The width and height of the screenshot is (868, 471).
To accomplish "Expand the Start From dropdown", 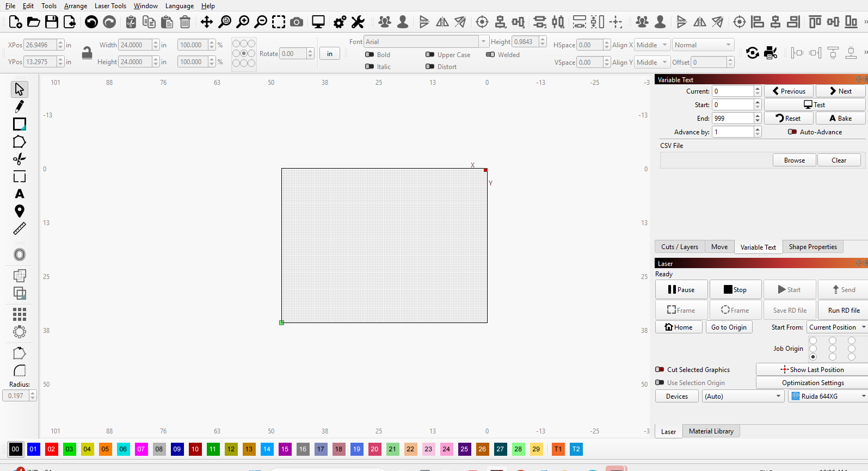I will 837,327.
